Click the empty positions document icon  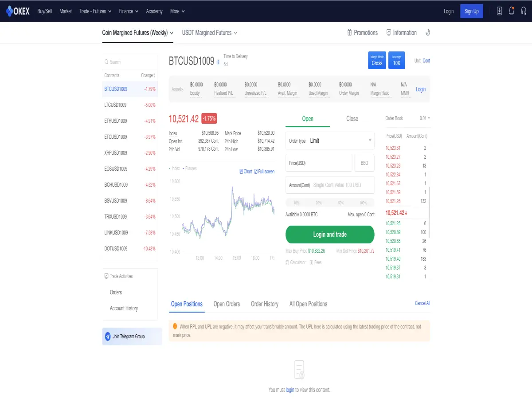pyautogui.click(x=300, y=369)
